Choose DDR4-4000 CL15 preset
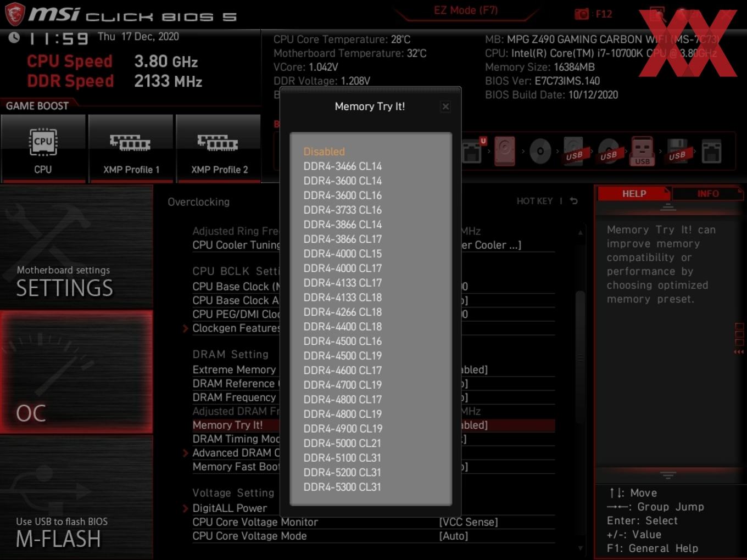This screenshot has width=747, height=560. pos(343,254)
